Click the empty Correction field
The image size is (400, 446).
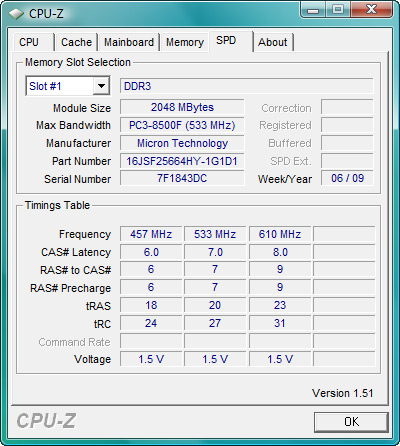(x=347, y=107)
